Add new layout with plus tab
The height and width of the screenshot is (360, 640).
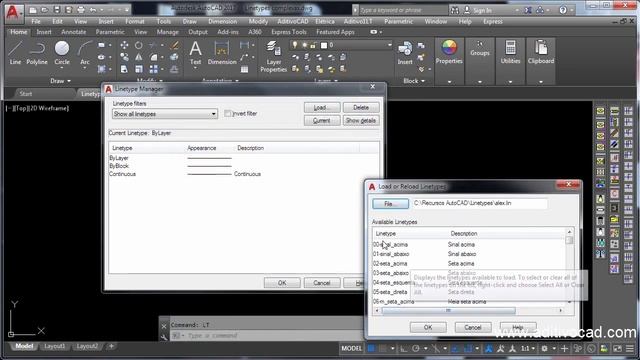click(x=111, y=347)
